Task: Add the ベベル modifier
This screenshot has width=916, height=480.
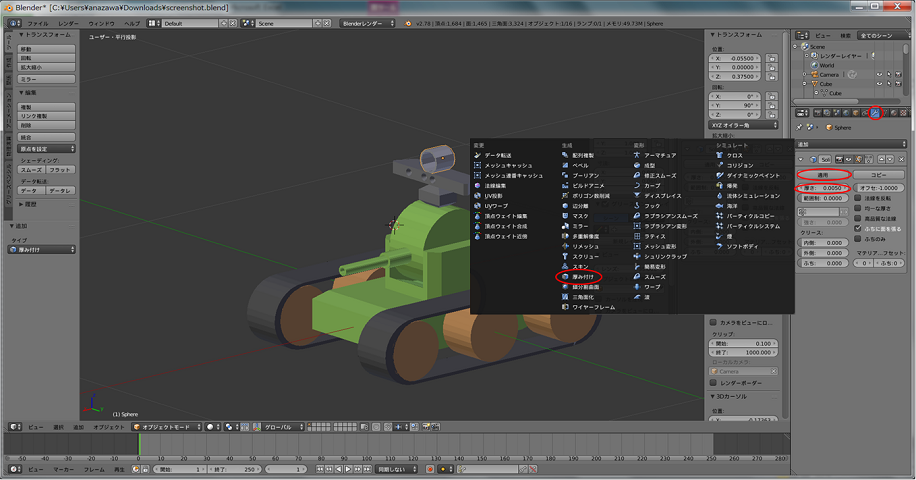Action: tap(580, 165)
